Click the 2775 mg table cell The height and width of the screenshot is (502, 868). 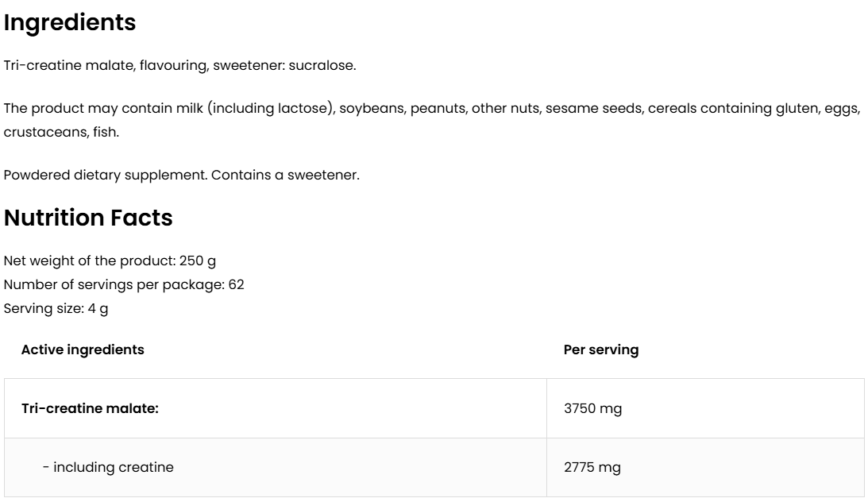pyautogui.click(x=592, y=467)
